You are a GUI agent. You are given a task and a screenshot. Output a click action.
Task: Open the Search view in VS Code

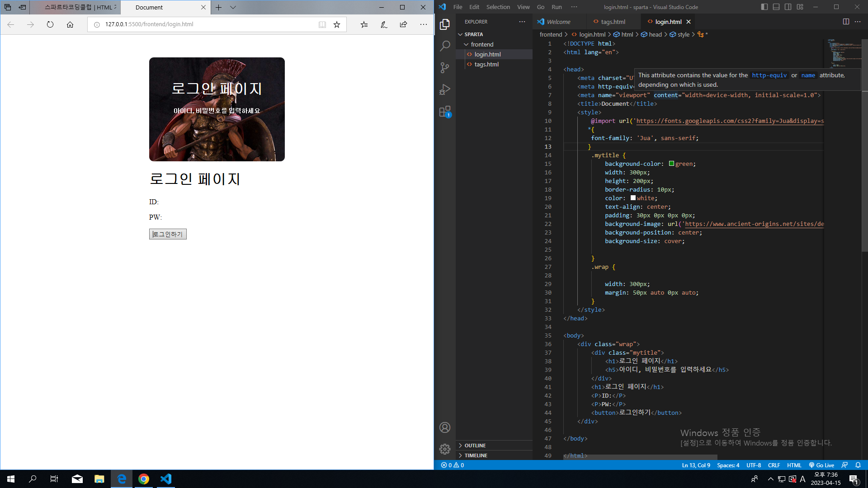[445, 46]
